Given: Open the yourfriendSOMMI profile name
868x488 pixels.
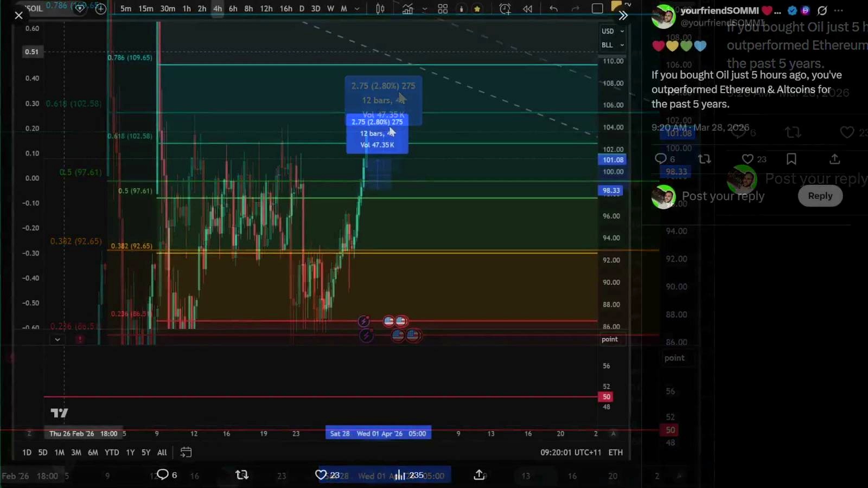Looking at the screenshot, I should tap(720, 10).
